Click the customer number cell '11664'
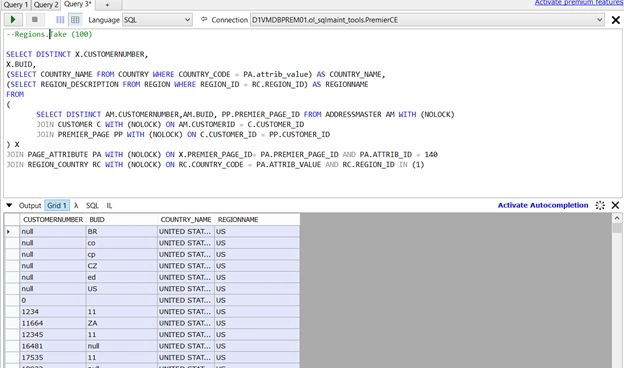This screenshot has width=624, height=368. [x=53, y=323]
